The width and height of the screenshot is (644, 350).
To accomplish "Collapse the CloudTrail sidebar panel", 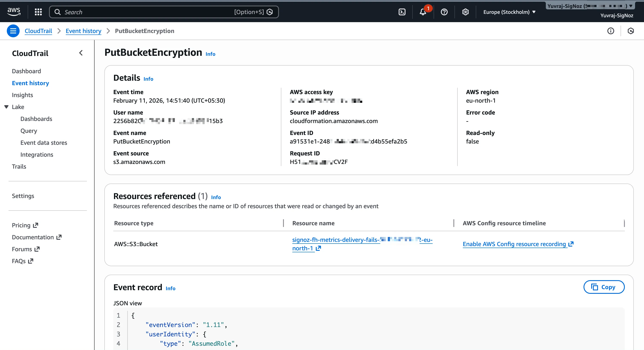I will [81, 53].
